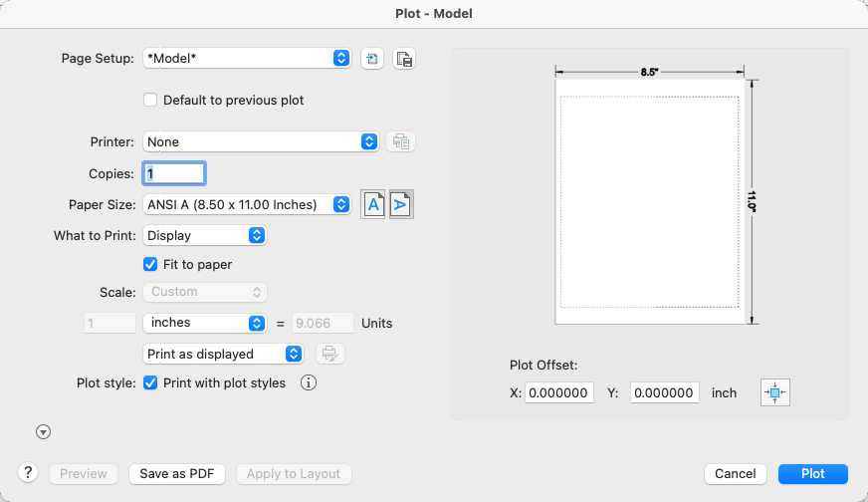Open the page setup manager icon
This screenshot has width=868, height=502.
(x=404, y=59)
